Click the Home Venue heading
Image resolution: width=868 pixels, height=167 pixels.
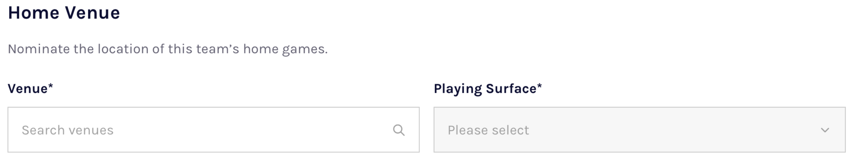(x=64, y=13)
